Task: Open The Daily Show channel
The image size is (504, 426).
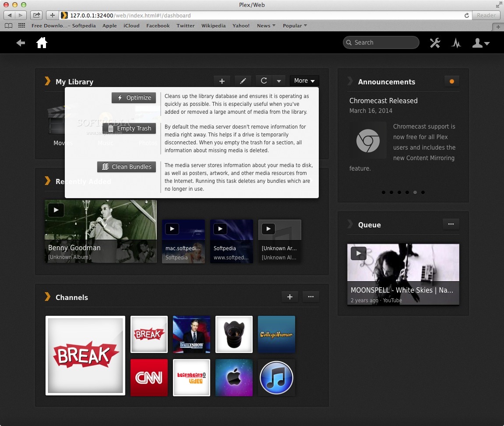Action: [191, 334]
